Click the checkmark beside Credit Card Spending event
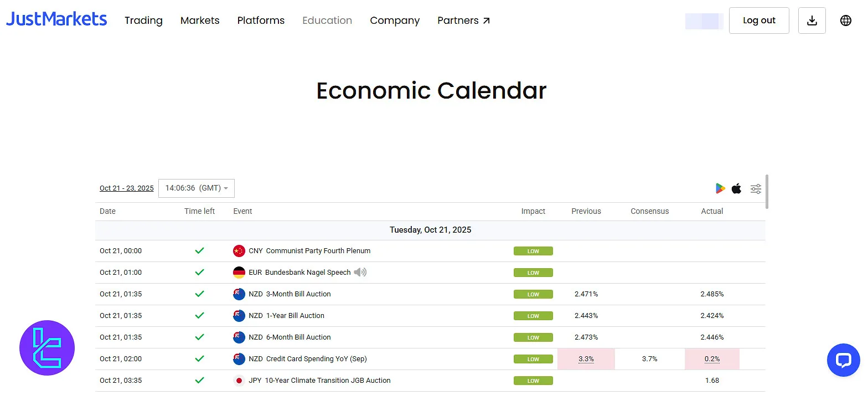 click(x=200, y=358)
